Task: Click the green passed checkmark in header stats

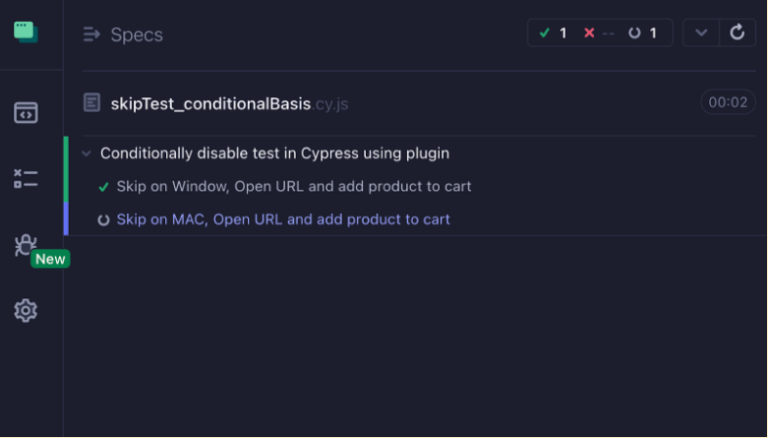Action: pos(545,33)
